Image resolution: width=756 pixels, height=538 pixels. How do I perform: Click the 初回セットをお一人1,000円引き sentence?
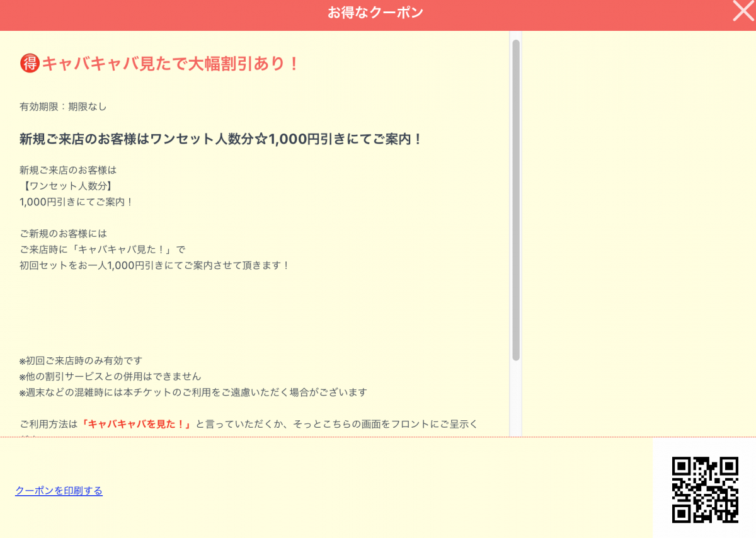coord(154,265)
